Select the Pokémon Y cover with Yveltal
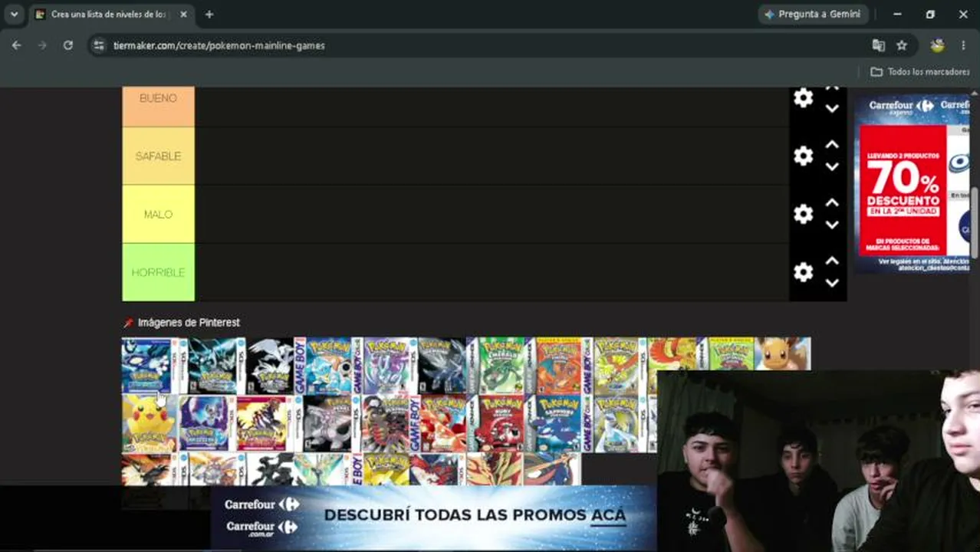 pos(438,468)
